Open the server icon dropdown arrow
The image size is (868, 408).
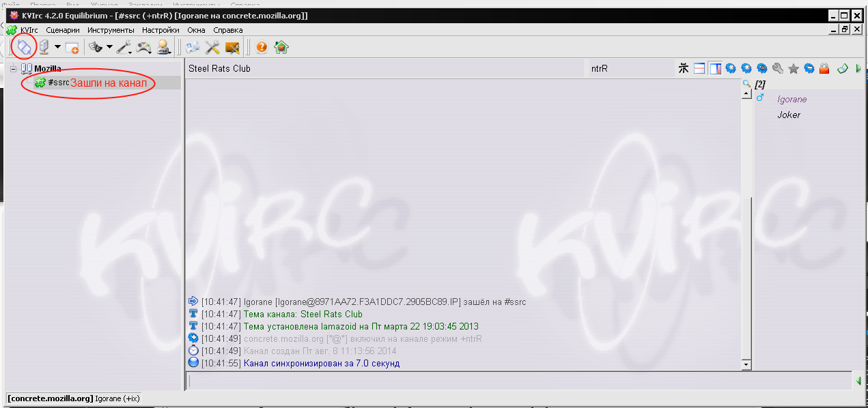pos(57,47)
